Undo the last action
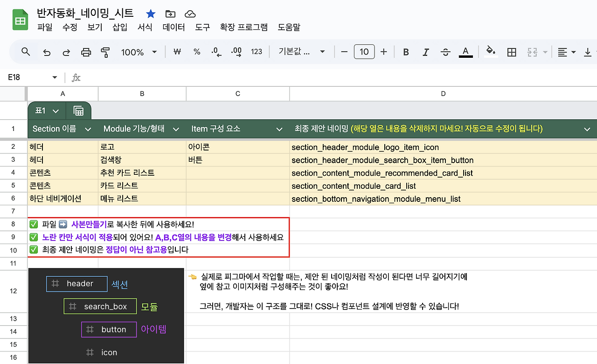This screenshot has width=597, height=364. pyautogui.click(x=46, y=52)
